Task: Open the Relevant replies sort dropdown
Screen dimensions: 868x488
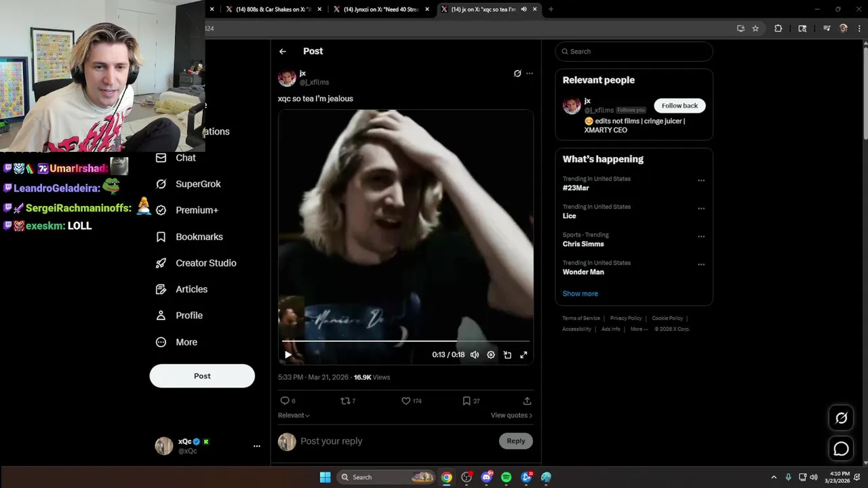Action: pos(294,415)
